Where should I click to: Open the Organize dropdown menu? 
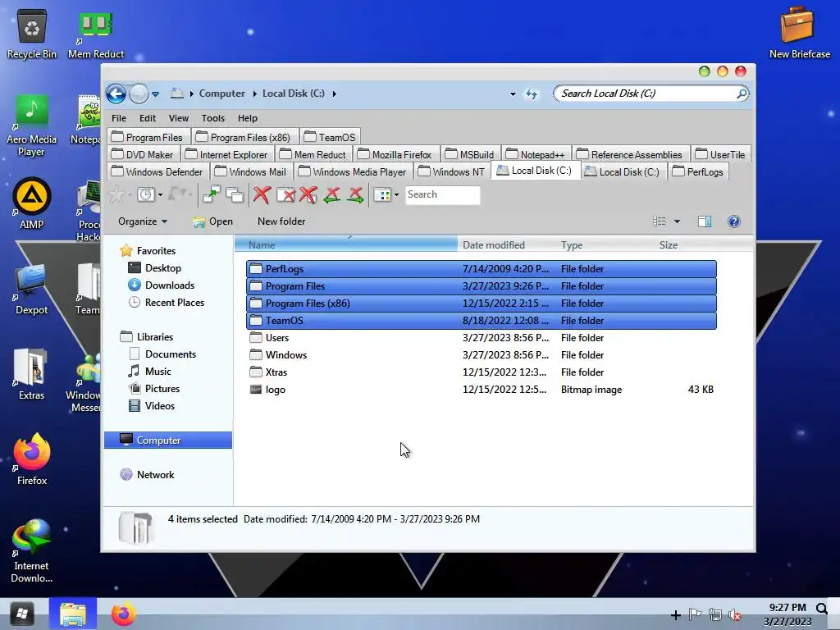click(143, 221)
